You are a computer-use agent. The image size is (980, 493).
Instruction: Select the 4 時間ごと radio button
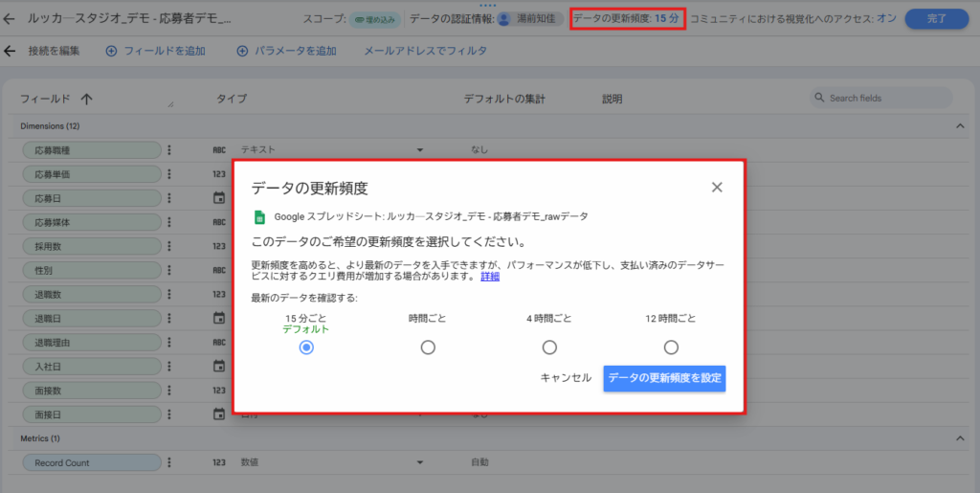(x=549, y=347)
